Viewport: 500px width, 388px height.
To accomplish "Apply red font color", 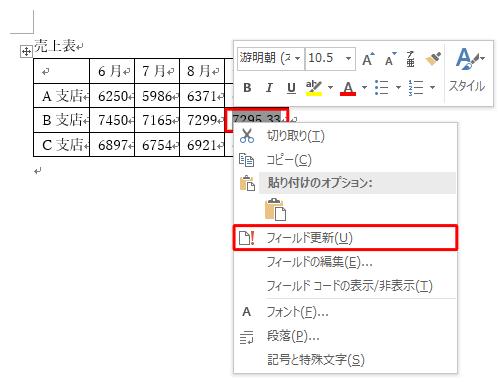I will (x=348, y=88).
